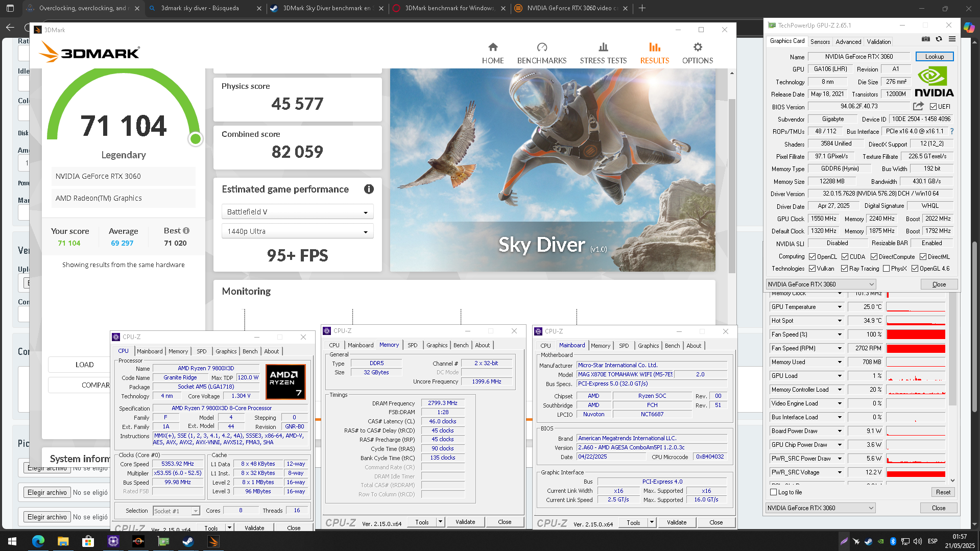Click the info icon next to Best score
Image resolution: width=980 pixels, height=551 pixels.
[186, 231]
